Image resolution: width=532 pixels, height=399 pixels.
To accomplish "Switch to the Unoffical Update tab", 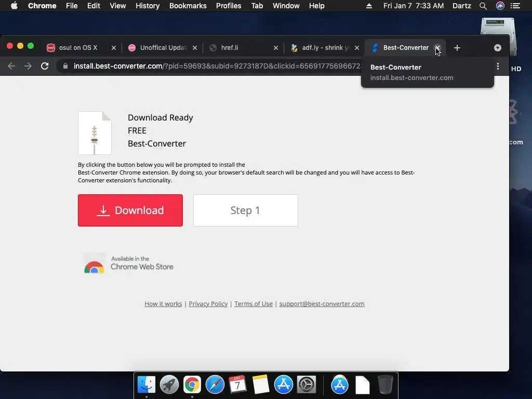I will [163, 48].
